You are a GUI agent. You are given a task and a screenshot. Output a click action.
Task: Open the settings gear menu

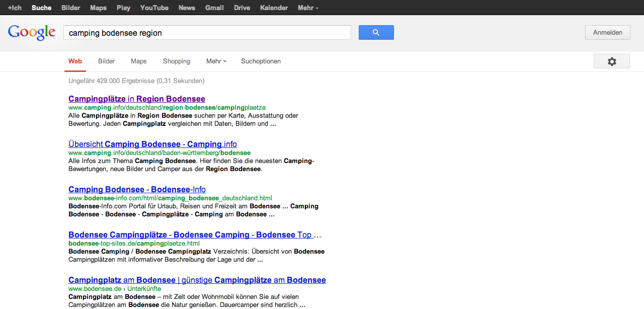(611, 61)
